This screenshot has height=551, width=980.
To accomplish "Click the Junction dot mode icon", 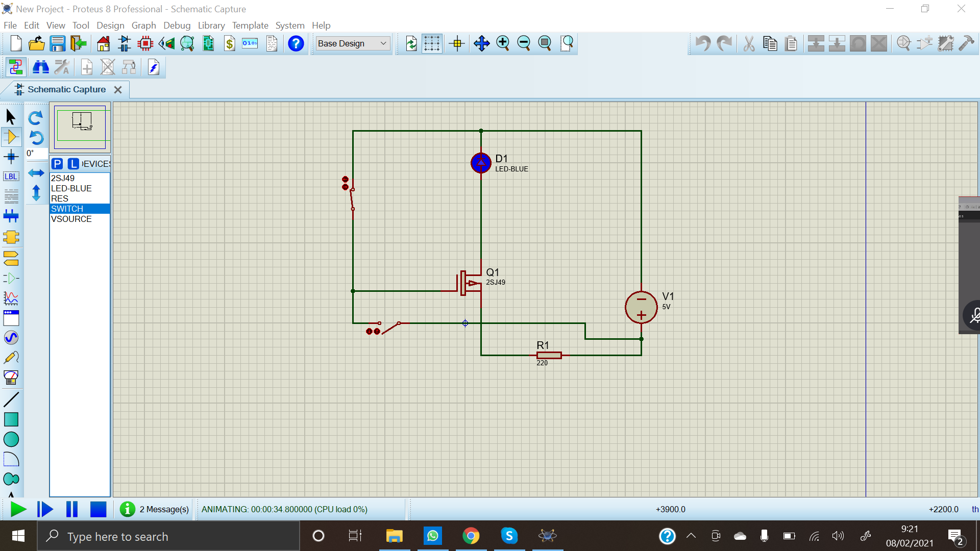I will 11,157.
